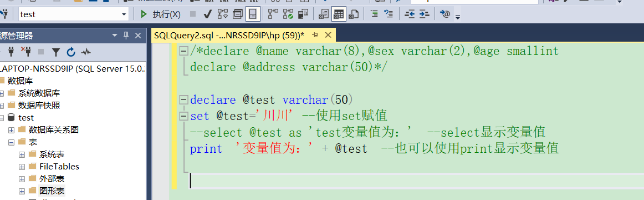Select the 外部表 folder
Screen dimensions: 644x200
click(x=52, y=179)
